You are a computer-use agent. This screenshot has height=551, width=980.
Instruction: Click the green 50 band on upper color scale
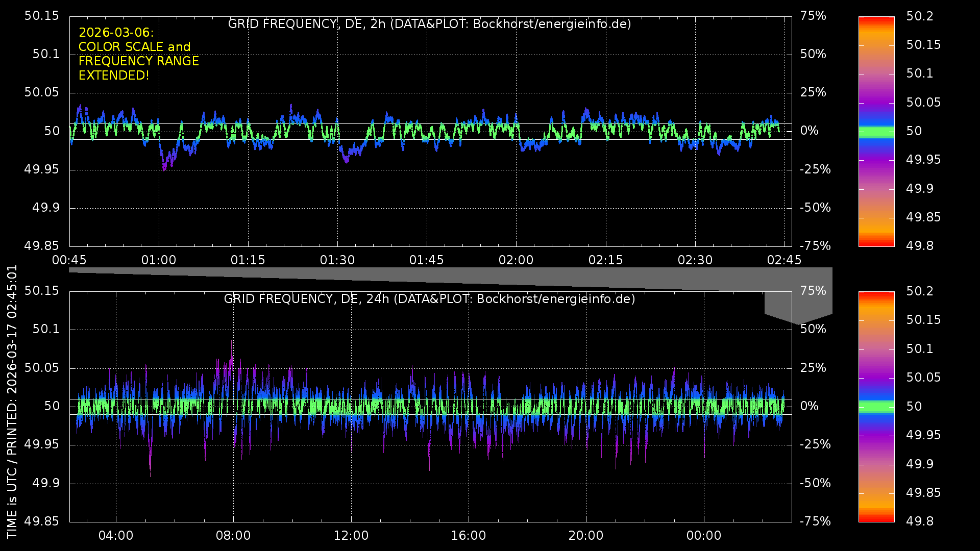tap(876, 132)
